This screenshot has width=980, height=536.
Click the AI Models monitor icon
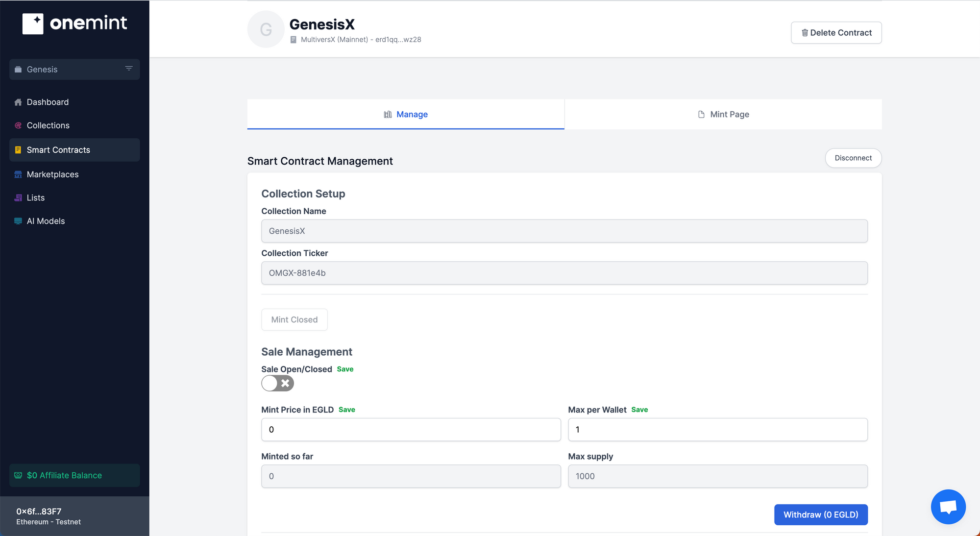[18, 221]
